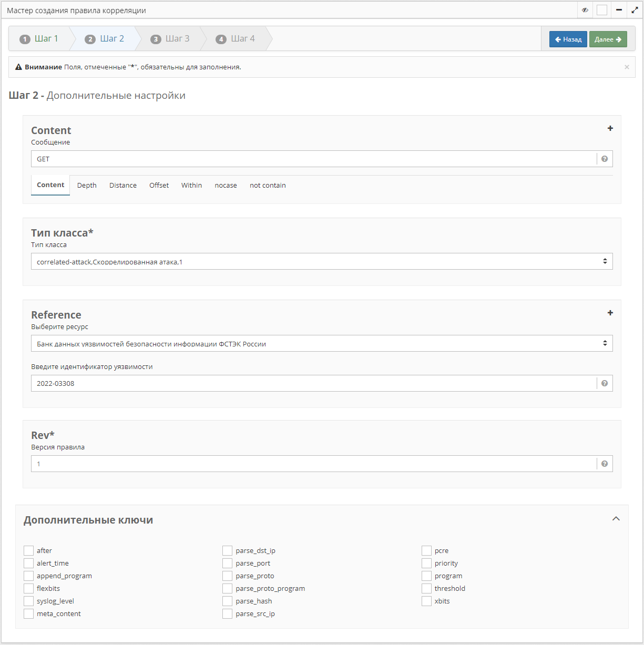Switch to the Depth tab

click(x=87, y=186)
